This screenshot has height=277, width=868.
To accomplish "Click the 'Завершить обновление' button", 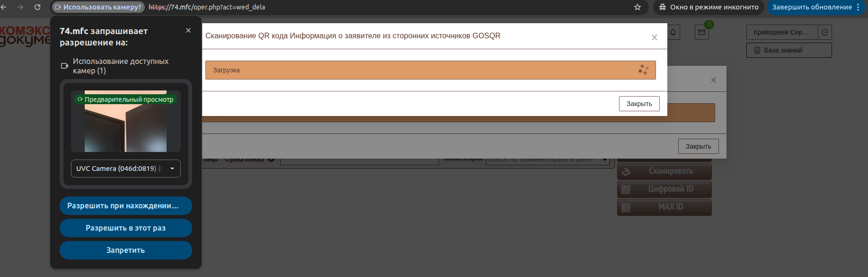I will pos(811,7).
